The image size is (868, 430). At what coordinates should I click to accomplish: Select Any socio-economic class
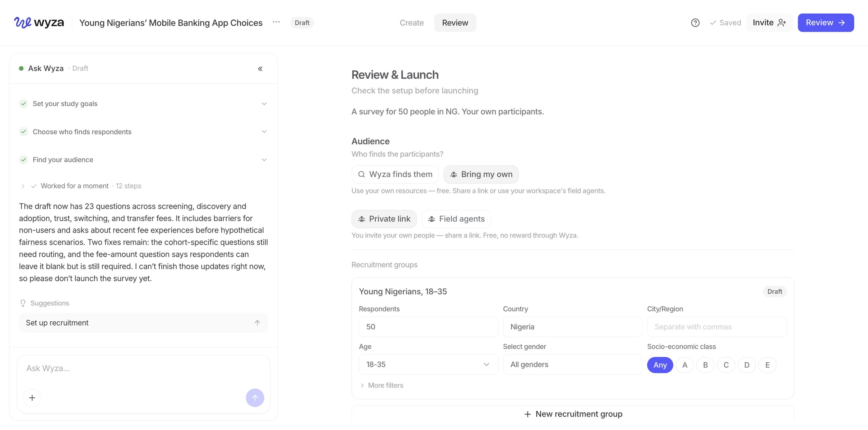660,365
